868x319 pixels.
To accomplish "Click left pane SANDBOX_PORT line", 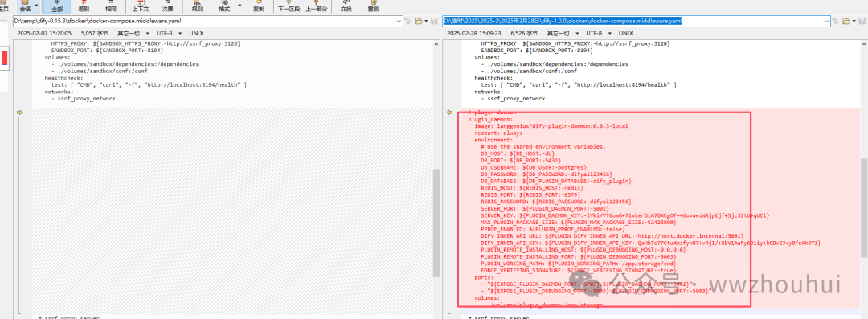I will coord(108,50).
